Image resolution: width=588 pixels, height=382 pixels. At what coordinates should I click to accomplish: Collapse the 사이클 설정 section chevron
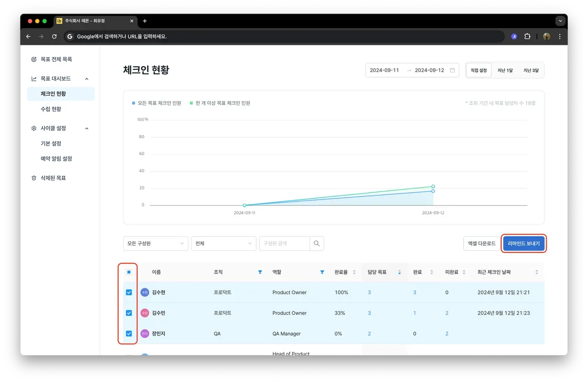click(87, 129)
